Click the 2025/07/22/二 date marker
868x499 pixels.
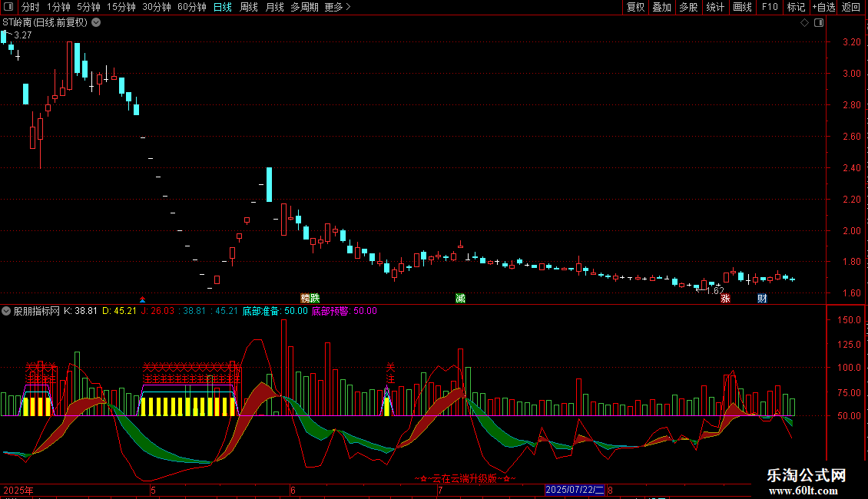[575, 490]
